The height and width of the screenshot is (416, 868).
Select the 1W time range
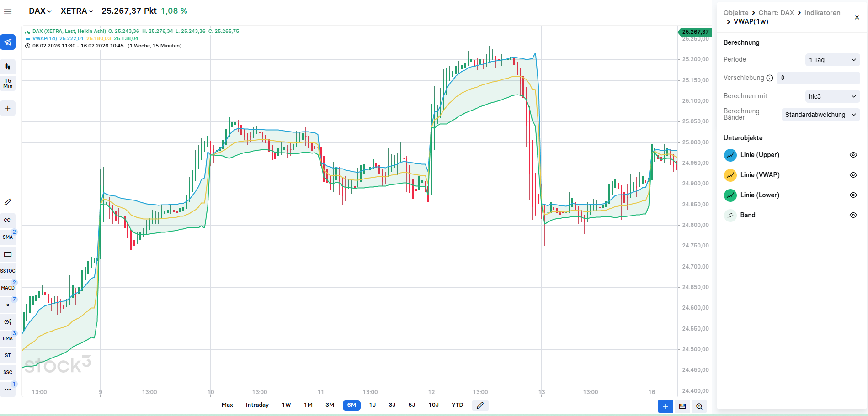pos(286,405)
